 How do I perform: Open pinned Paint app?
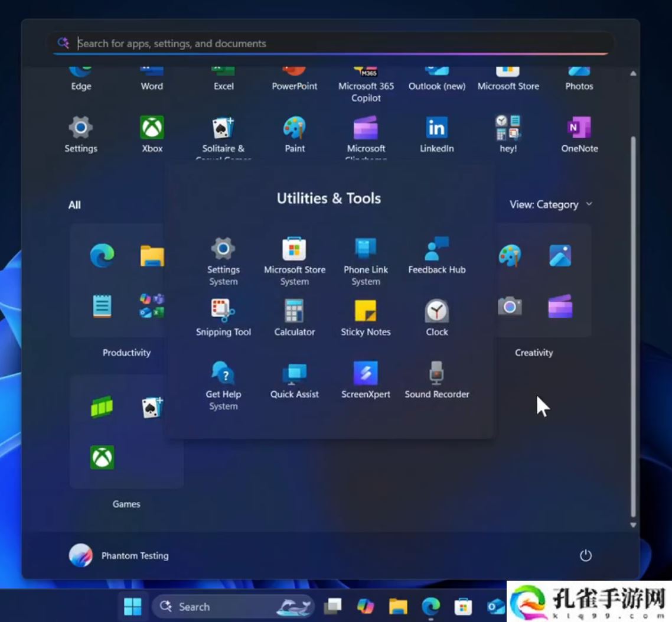[295, 134]
